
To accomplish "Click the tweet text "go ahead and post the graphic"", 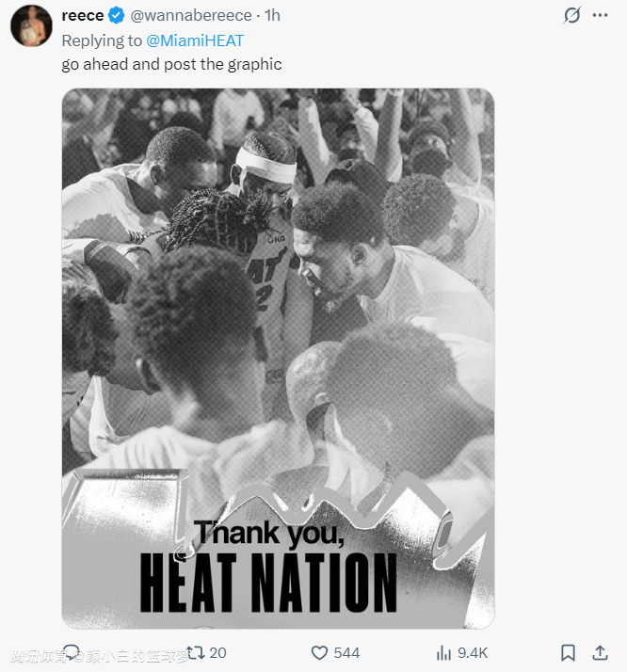I will (171, 64).
